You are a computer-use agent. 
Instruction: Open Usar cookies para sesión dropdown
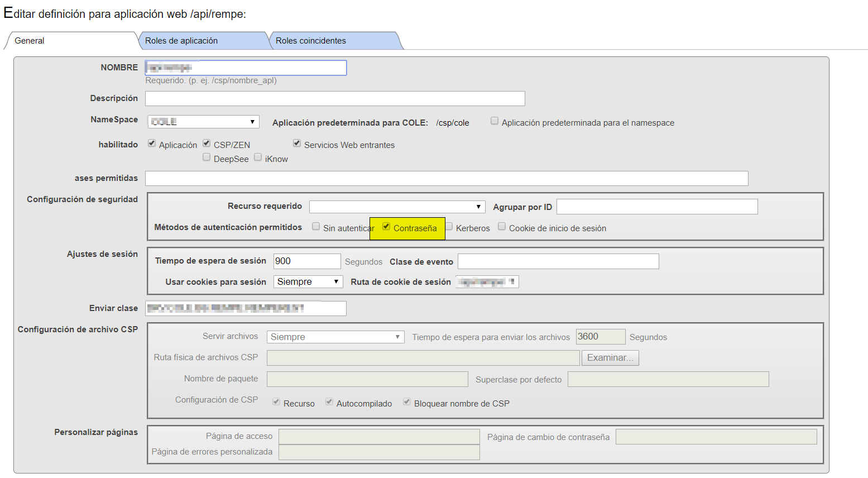(308, 282)
